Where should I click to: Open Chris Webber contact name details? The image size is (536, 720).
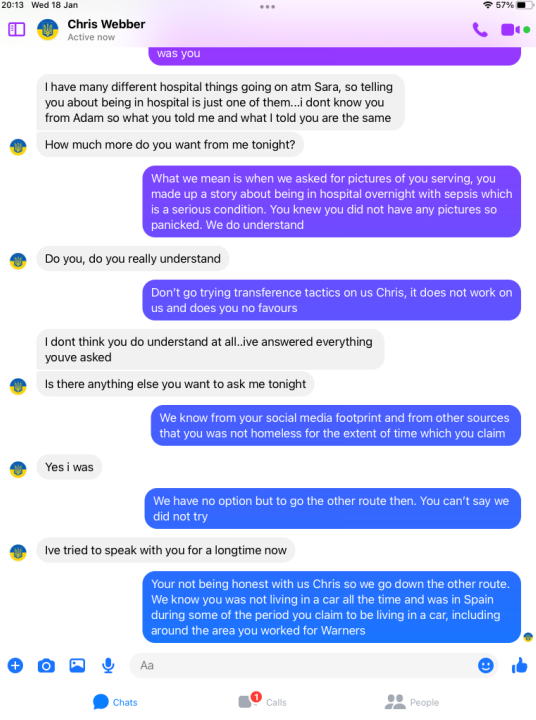(x=106, y=24)
